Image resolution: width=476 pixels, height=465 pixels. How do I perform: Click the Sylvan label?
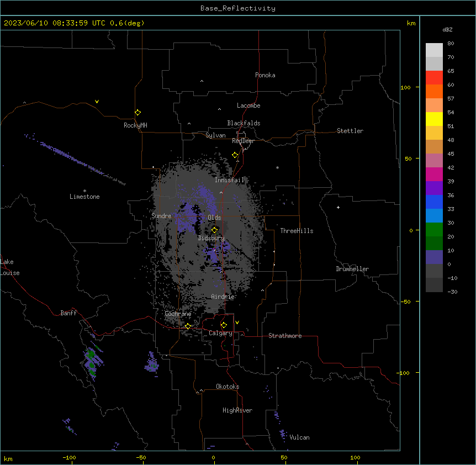click(x=215, y=135)
